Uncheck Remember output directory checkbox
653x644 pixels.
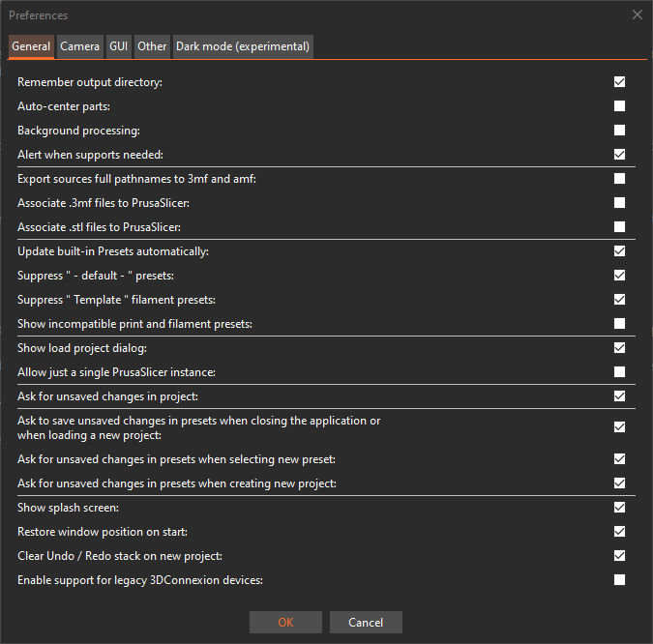point(619,82)
